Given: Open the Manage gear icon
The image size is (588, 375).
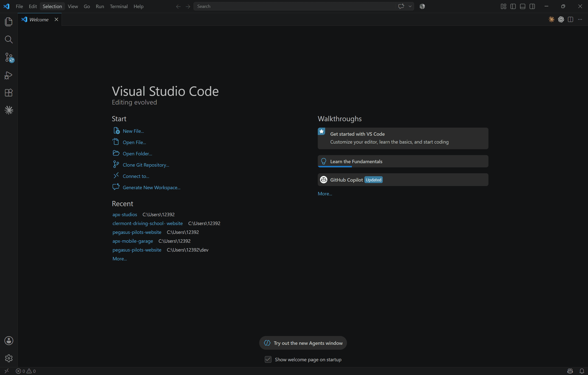Looking at the screenshot, I should pyautogui.click(x=9, y=358).
